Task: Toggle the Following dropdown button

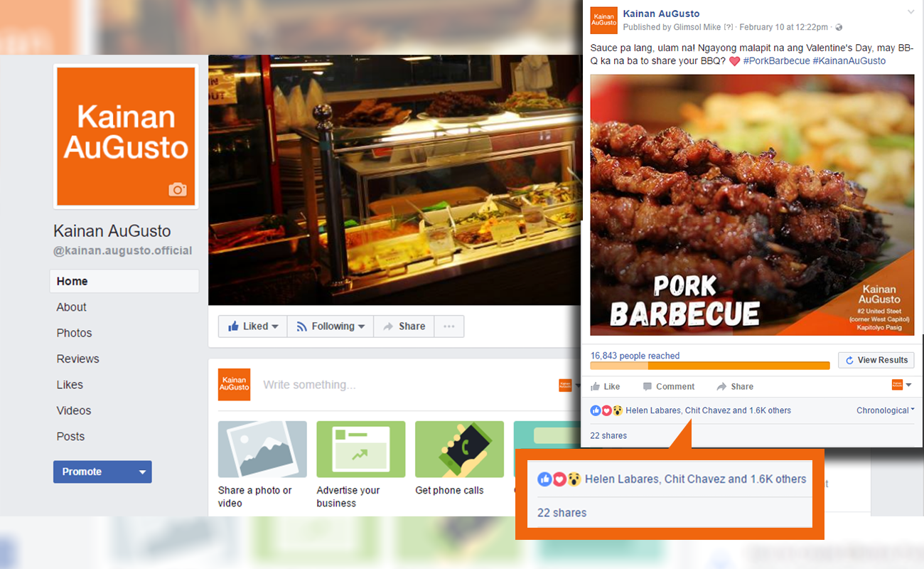Action: 330,326
